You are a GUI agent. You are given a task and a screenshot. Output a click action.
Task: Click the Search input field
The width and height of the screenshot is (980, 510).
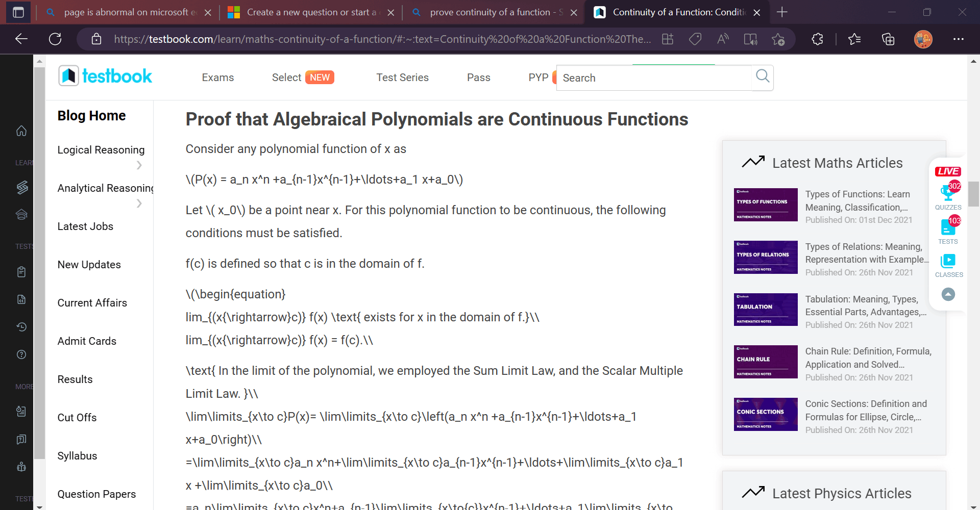coord(654,78)
